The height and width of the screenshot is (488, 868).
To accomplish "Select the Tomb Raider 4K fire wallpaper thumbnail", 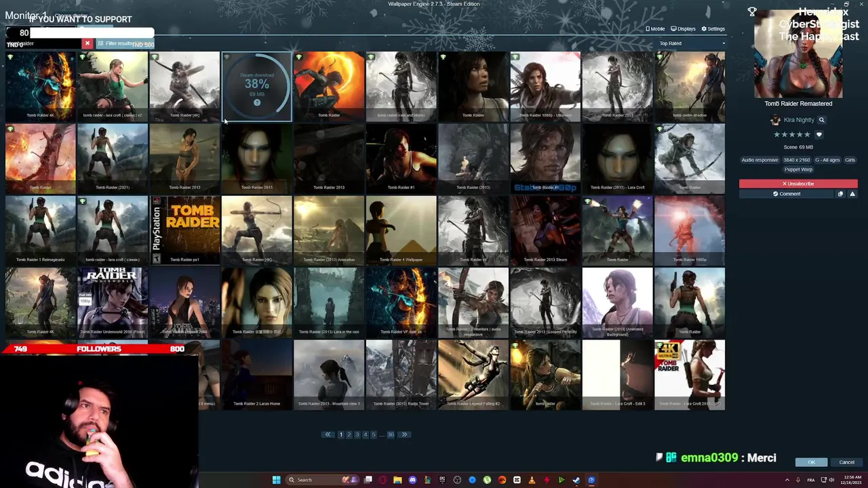I will 41,87.
